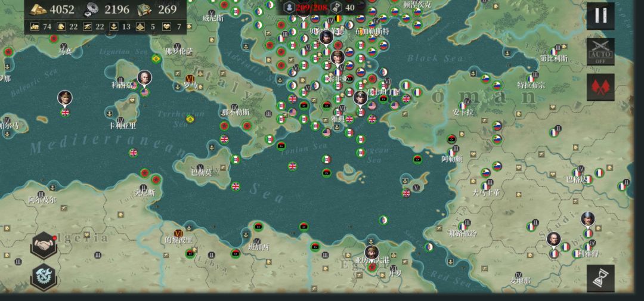Image resolution: width=644 pixels, height=301 pixels.
Task: Select the British general west of Sardinia
Action: click(x=65, y=98)
